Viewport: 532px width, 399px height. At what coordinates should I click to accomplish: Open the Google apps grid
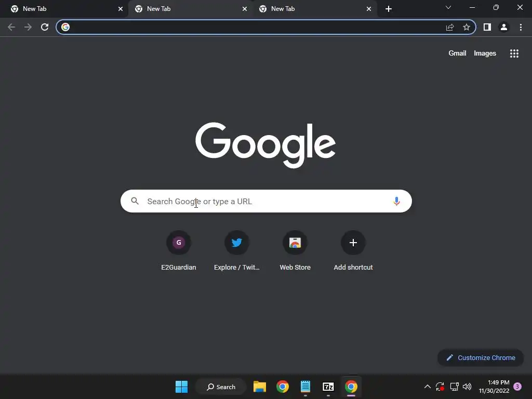pos(514,54)
